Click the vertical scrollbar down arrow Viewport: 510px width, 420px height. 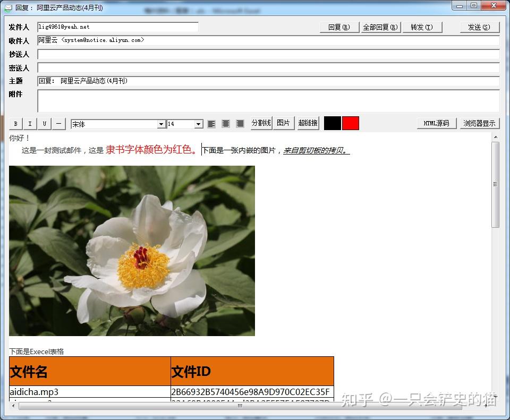pos(497,397)
